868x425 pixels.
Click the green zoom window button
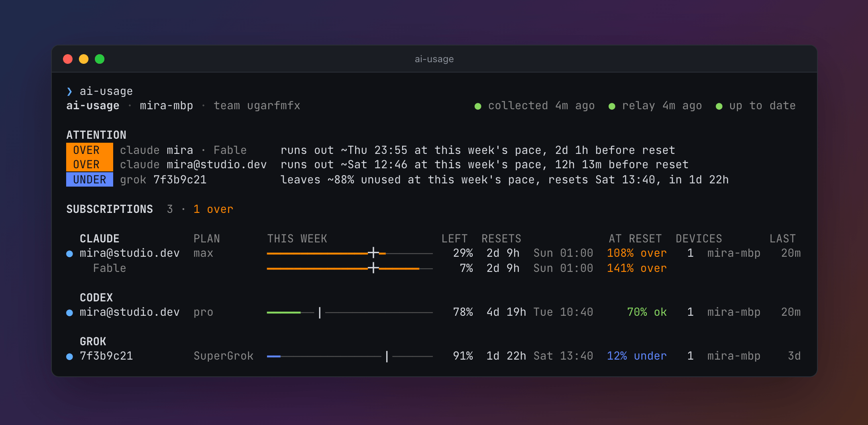(100, 59)
